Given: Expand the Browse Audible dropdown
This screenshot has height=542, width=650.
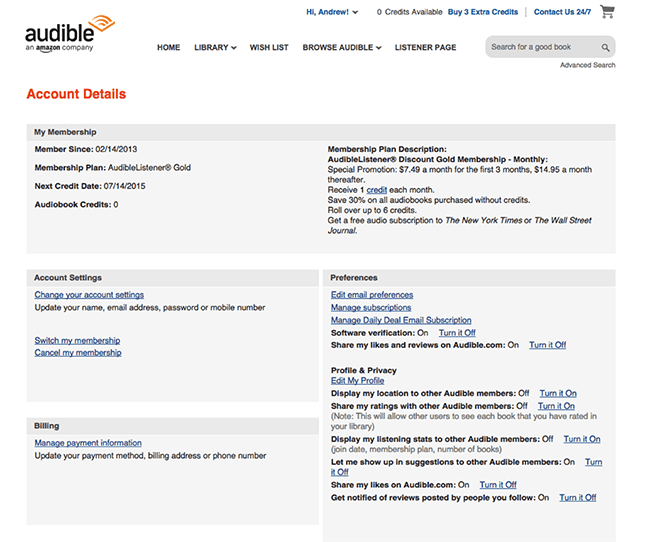Looking at the screenshot, I should point(342,47).
